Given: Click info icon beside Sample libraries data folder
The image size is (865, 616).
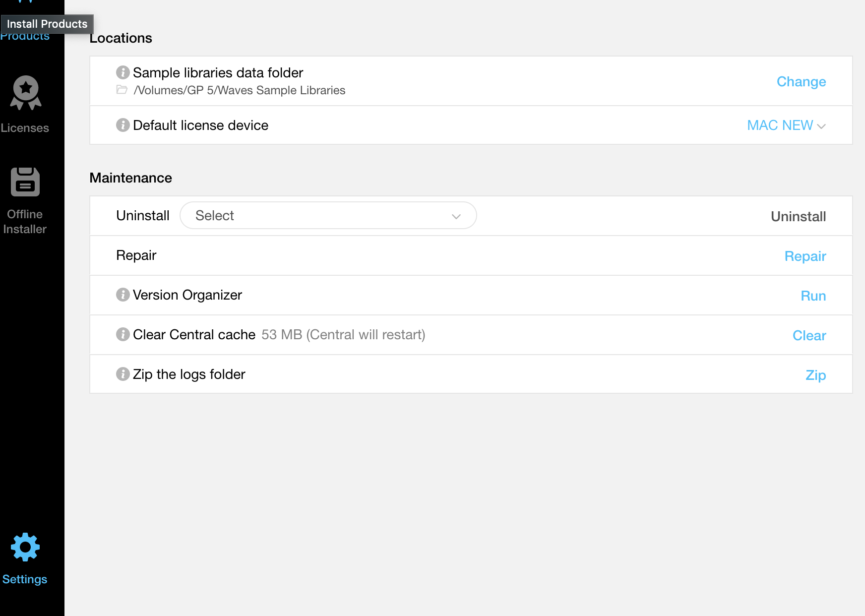Looking at the screenshot, I should click(x=123, y=72).
